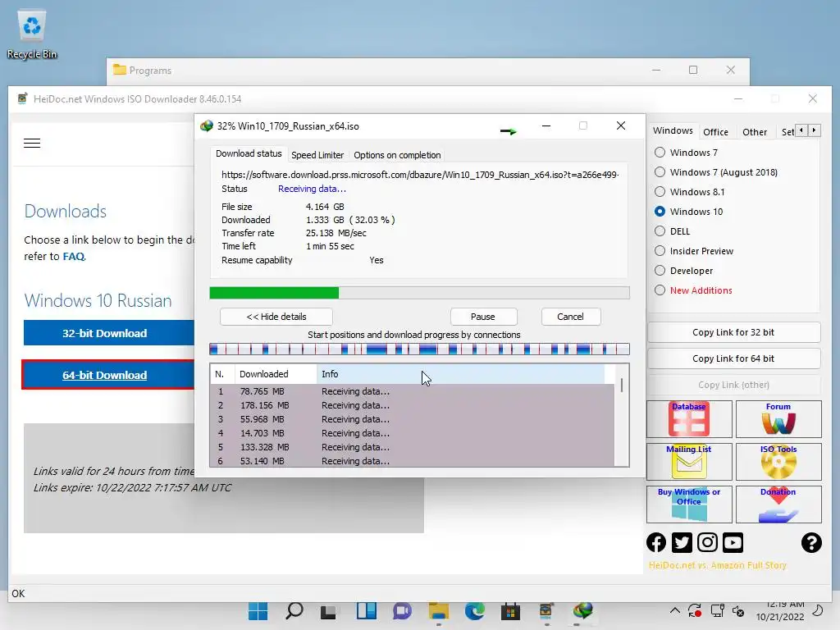The height and width of the screenshot is (630, 840).
Task: Select the Windows 10 radio button
Action: tap(660, 212)
